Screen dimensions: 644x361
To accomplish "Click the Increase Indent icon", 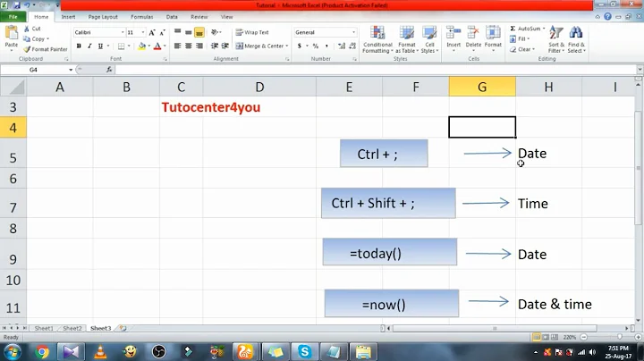I will pos(225,46).
